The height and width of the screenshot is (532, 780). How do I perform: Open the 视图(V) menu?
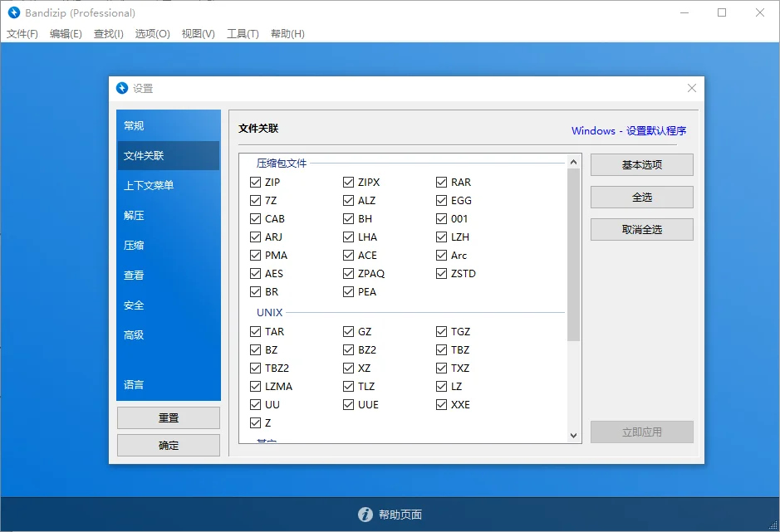point(198,34)
